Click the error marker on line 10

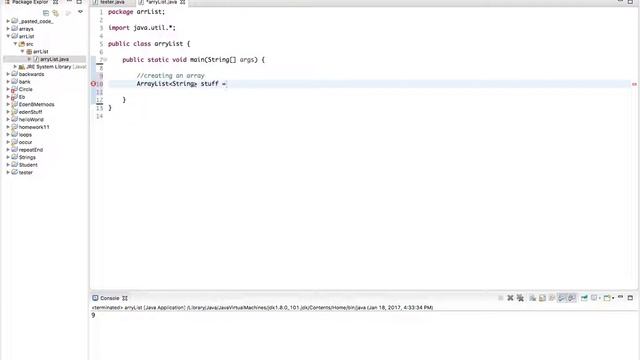click(93, 84)
